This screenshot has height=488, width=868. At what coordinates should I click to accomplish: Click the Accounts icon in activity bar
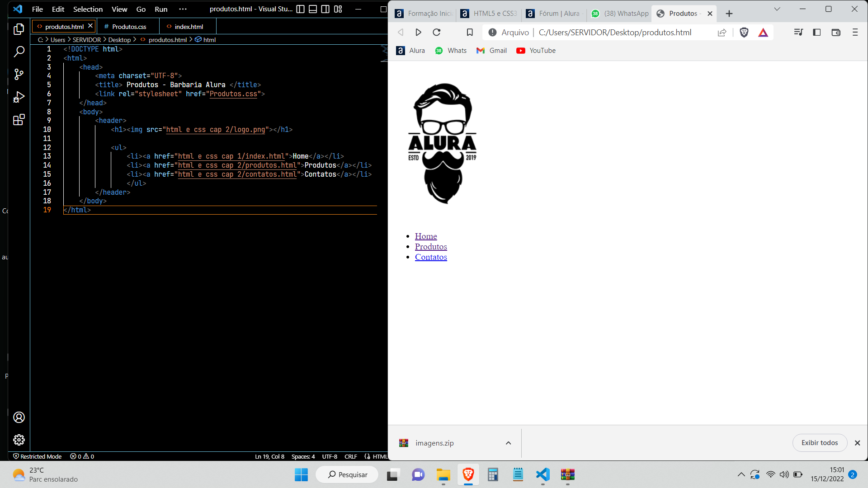[x=19, y=417]
